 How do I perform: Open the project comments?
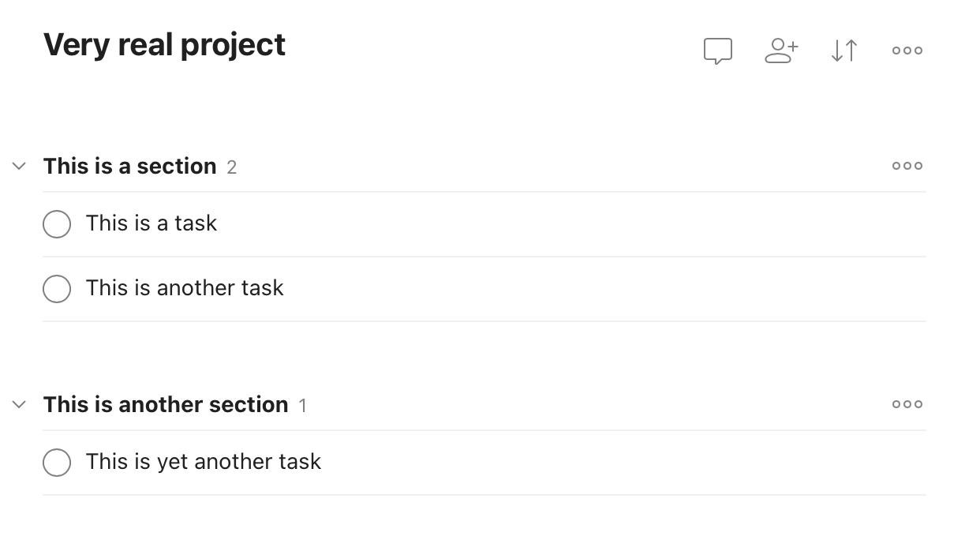pyautogui.click(x=717, y=51)
